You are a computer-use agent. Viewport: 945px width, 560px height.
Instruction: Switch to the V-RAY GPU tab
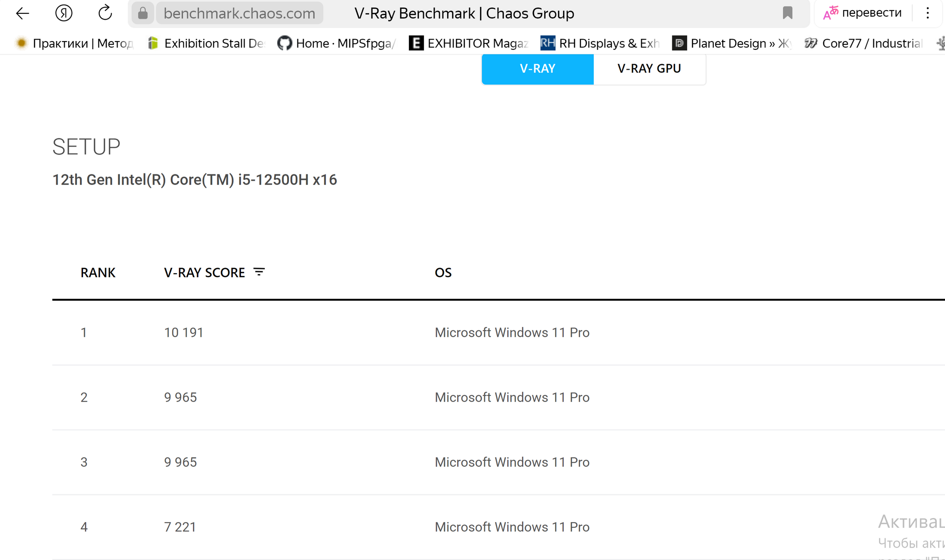click(649, 69)
